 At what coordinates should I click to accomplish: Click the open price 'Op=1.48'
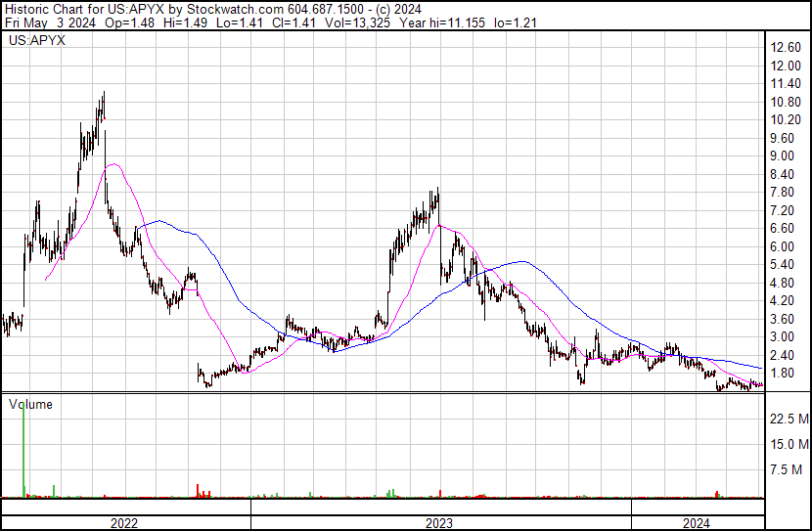(129, 22)
